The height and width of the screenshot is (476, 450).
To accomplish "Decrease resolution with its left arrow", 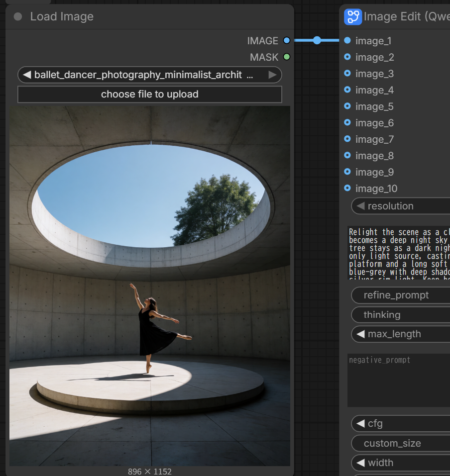I will pyautogui.click(x=360, y=206).
